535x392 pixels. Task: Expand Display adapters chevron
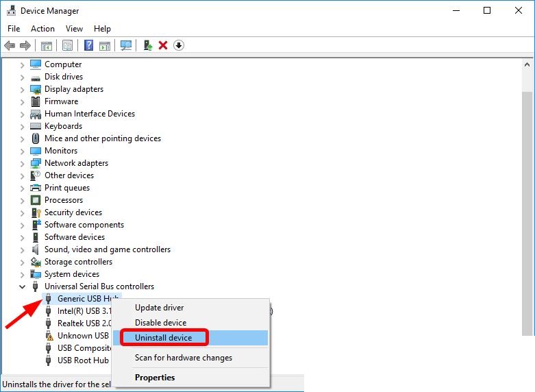click(x=22, y=90)
